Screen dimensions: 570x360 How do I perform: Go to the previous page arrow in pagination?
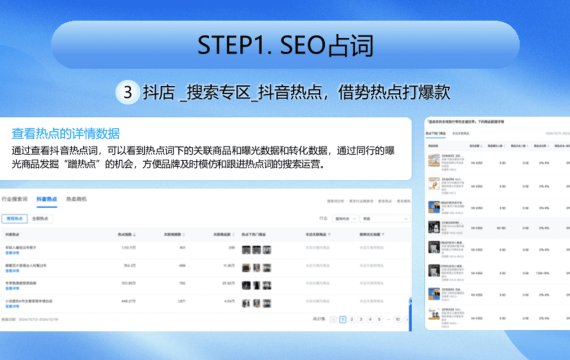pyautogui.click(x=333, y=319)
